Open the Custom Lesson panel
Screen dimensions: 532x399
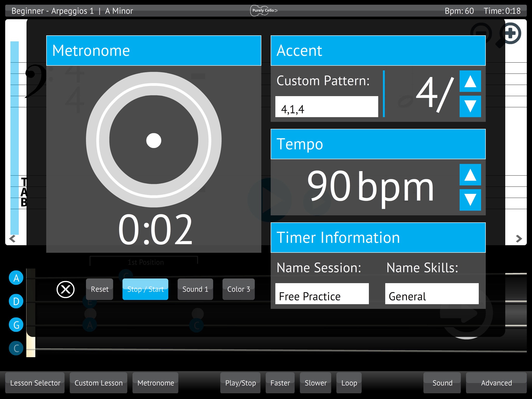pos(98,383)
